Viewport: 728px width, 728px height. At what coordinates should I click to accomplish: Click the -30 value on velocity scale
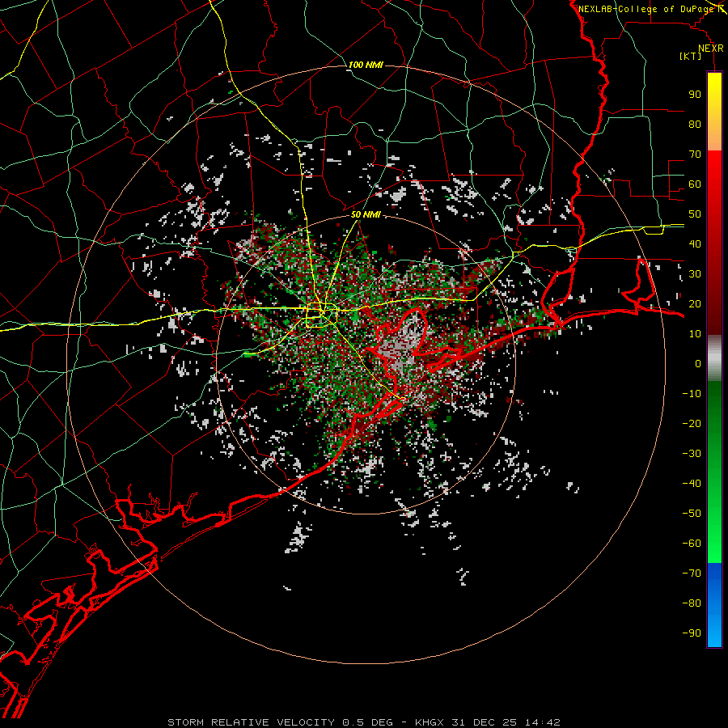point(692,454)
